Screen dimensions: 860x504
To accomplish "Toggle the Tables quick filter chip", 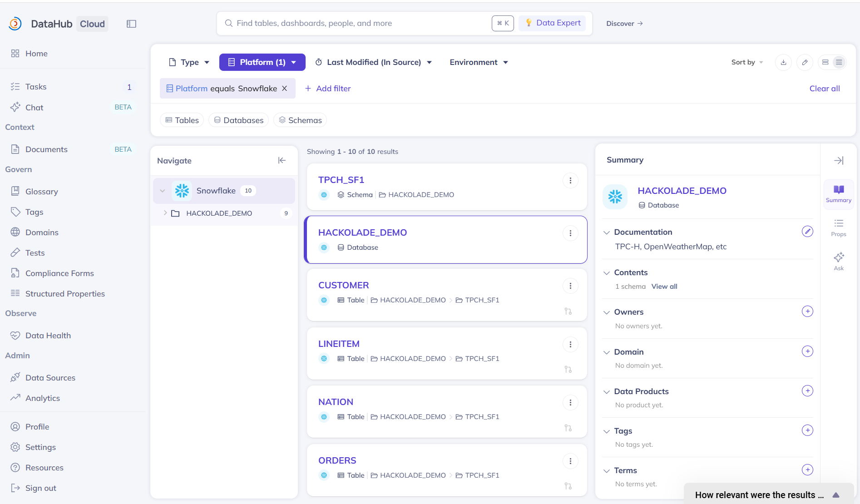I will pyautogui.click(x=182, y=120).
